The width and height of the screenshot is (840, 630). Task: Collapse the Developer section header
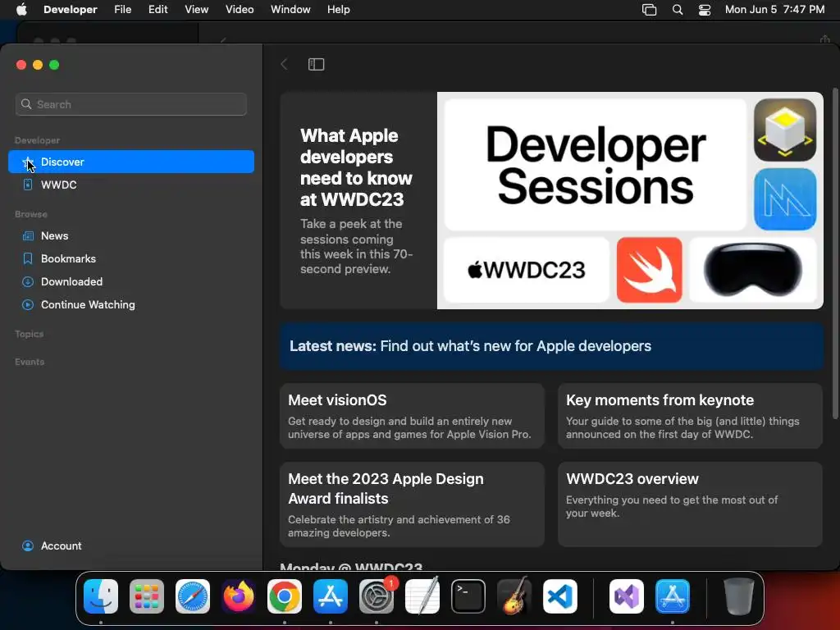coord(38,140)
